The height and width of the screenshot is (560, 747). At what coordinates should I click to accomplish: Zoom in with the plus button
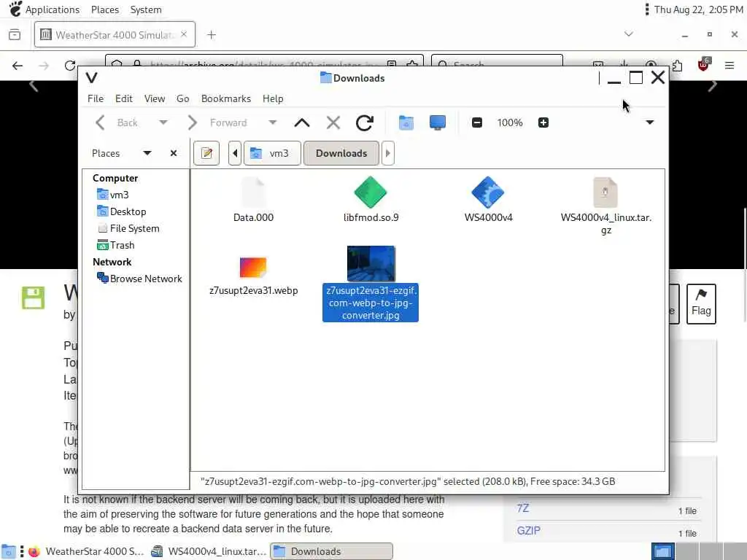(x=543, y=122)
